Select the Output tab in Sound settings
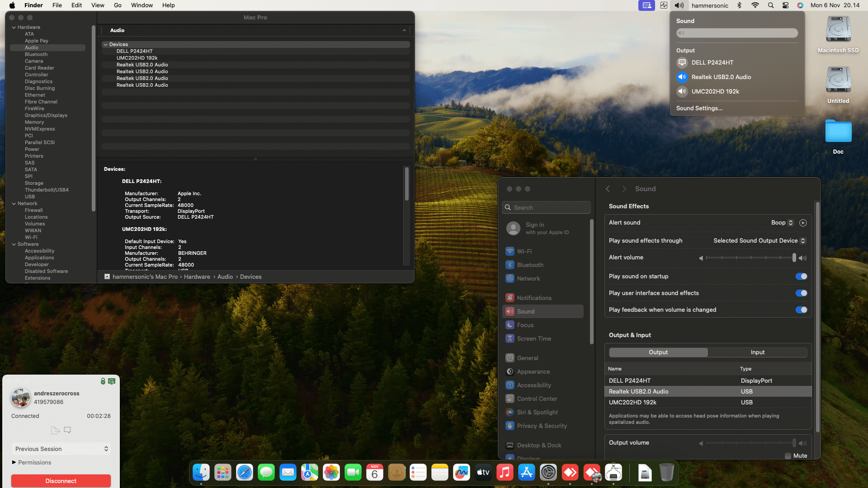This screenshot has height=488, width=868. (658, 352)
